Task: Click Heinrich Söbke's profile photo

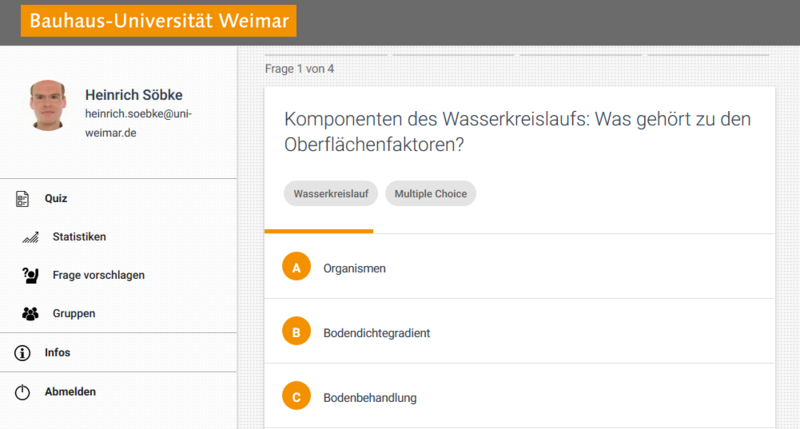Action: click(48, 107)
